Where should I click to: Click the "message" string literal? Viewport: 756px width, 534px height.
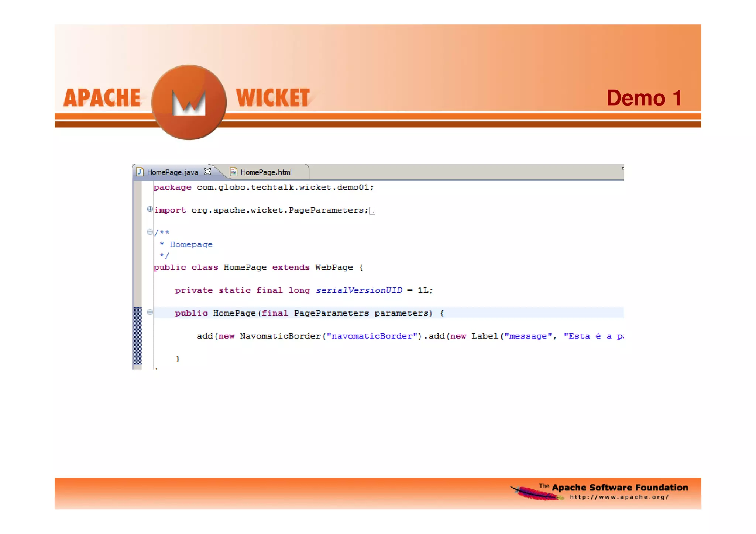(528, 336)
